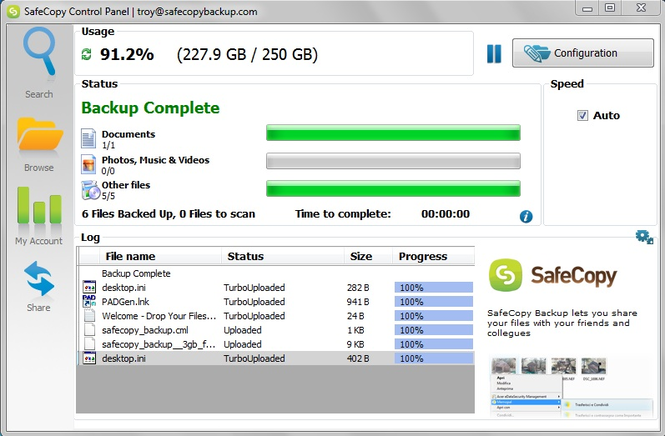The width and height of the screenshot is (665, 436).
Task: Toggle the Auto speed checkbox
Action: [583, 116]
